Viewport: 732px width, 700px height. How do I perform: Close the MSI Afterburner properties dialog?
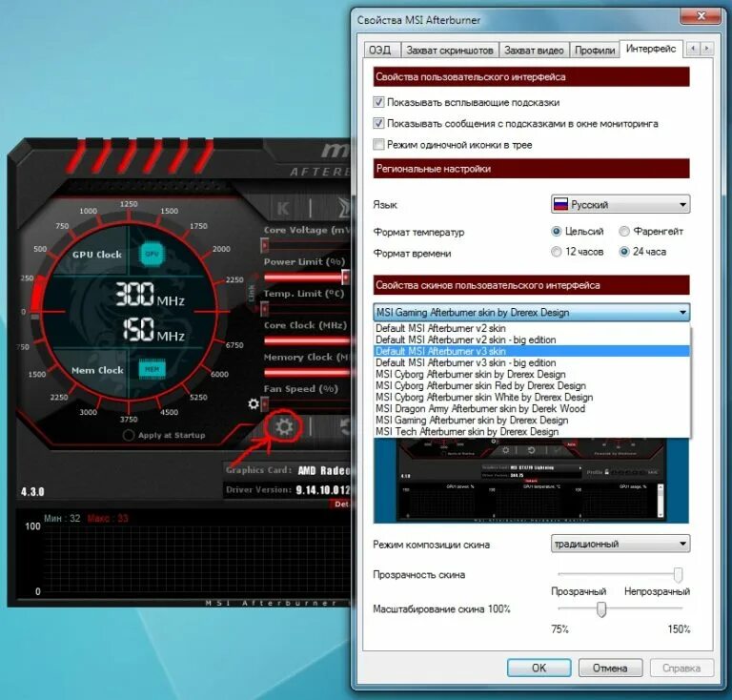pyautogui.click(x=701, y=16)
